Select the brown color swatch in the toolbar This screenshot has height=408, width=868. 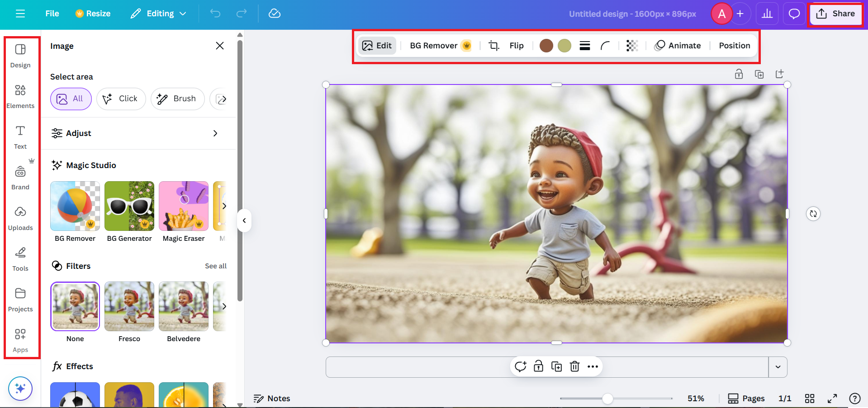(x=546, y=45)
